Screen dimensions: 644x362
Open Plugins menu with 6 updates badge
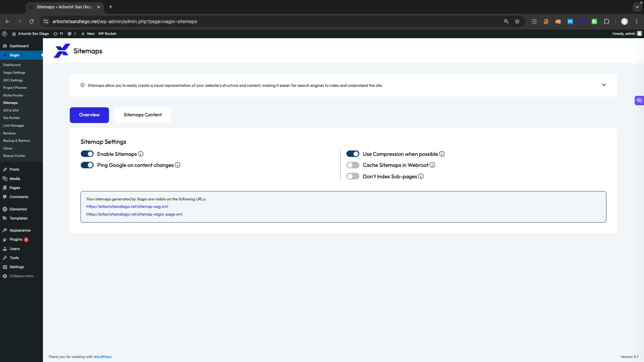click(x=16, y=240)
